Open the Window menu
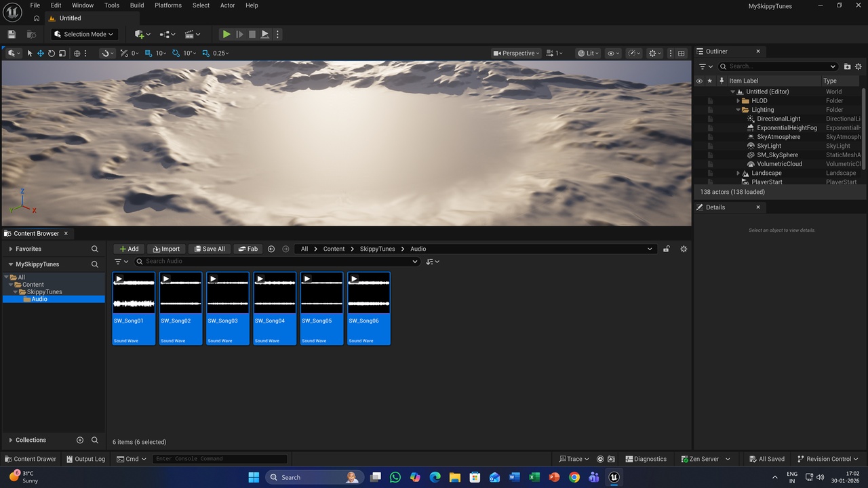Screen dimensions: 868x488 coord(83,5)
